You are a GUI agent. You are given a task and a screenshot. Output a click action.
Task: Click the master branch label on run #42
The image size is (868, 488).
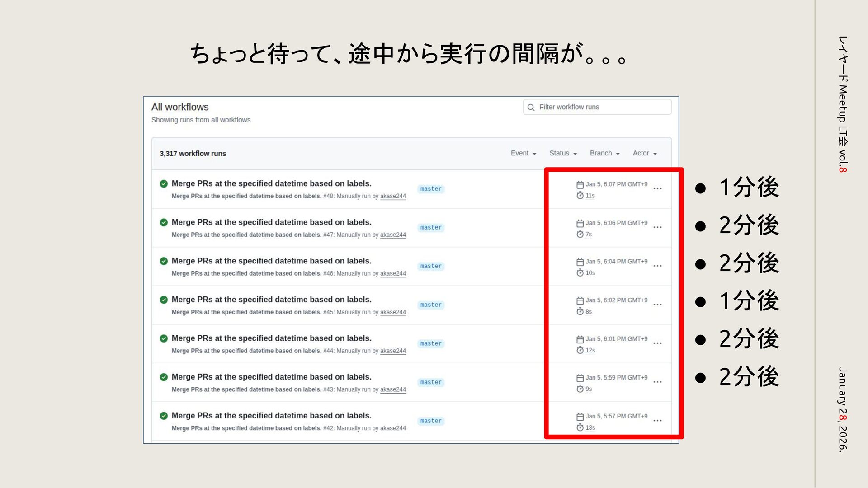(x=430, y=421)
